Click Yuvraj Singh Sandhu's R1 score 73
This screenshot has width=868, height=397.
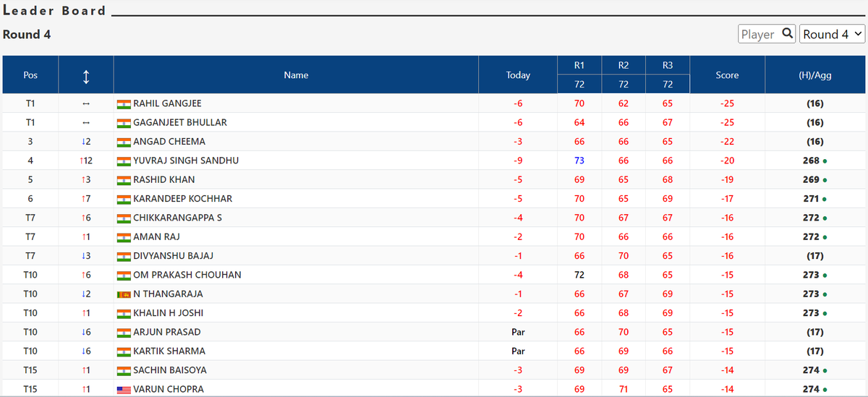[x=579, y=161]
